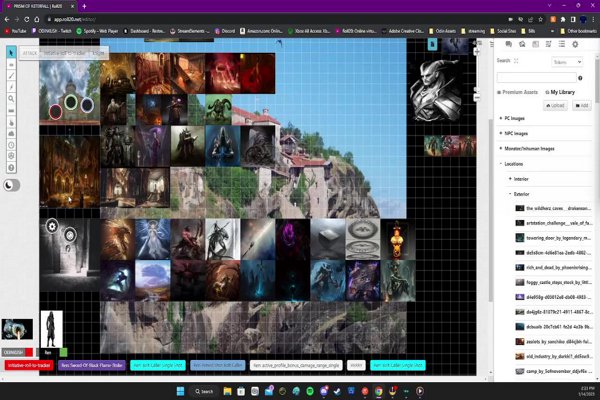The height and width of the screenshot is (400, 600).
Task: Click the cyan page toolbar icon
Action: (432, 44)
